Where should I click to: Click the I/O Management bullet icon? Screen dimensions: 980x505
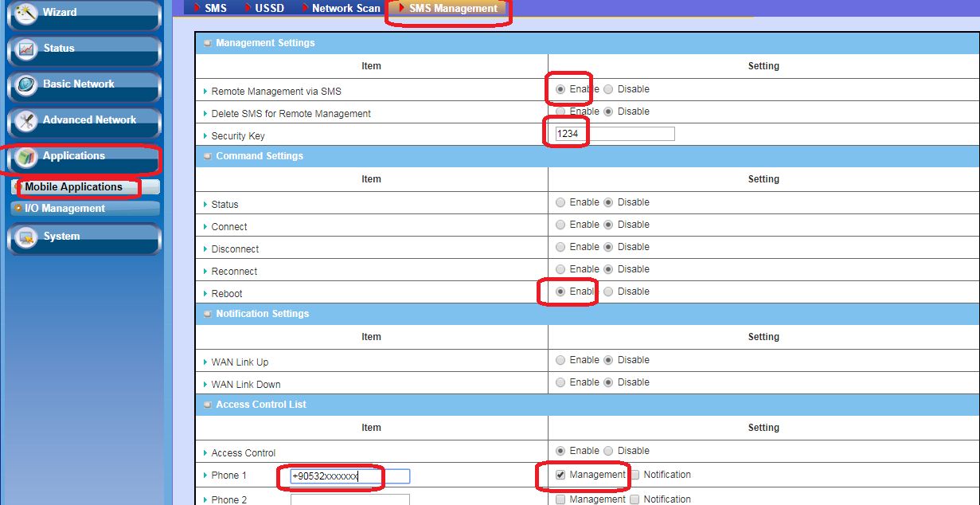click(18, 209)
